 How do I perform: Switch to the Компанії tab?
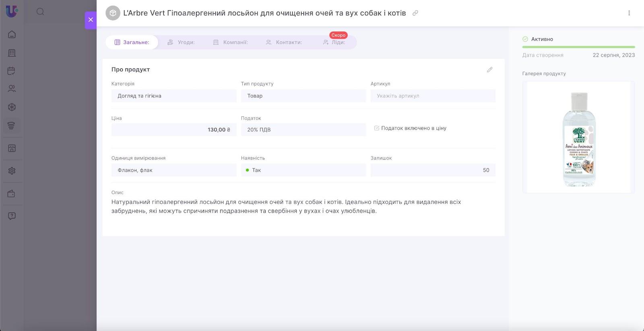(x=230, y=42)
